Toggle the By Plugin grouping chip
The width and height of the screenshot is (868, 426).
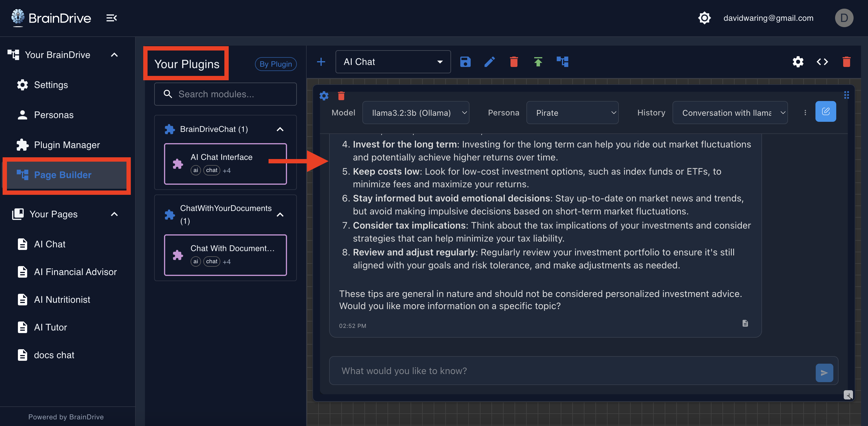coord(275,64)
